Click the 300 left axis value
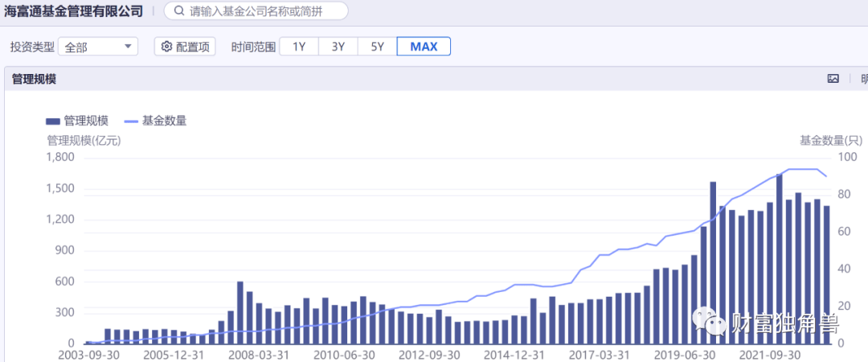Image resolution: width=868 pixels, height=362 pixels. click(65, 313)
